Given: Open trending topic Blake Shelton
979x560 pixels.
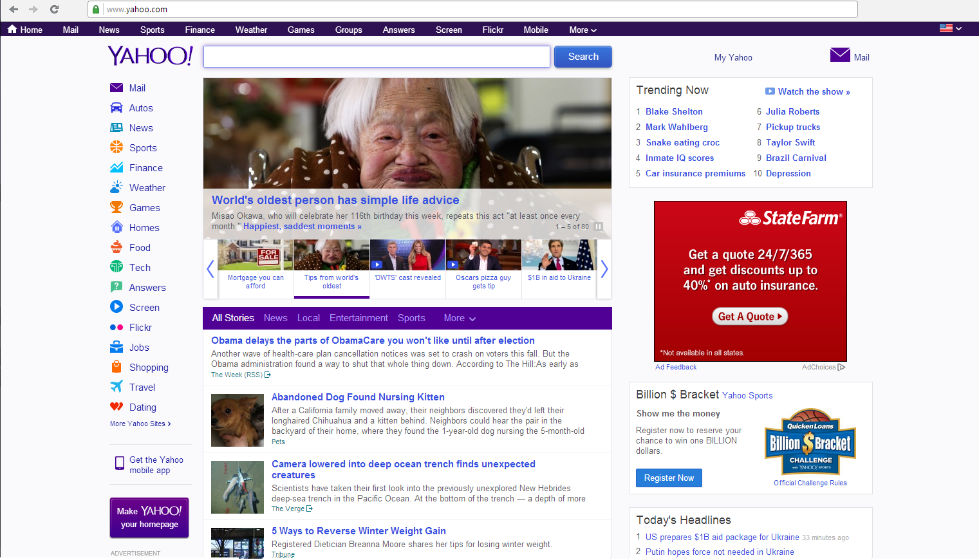Looking at the screenshot, I should click(674, 111).
